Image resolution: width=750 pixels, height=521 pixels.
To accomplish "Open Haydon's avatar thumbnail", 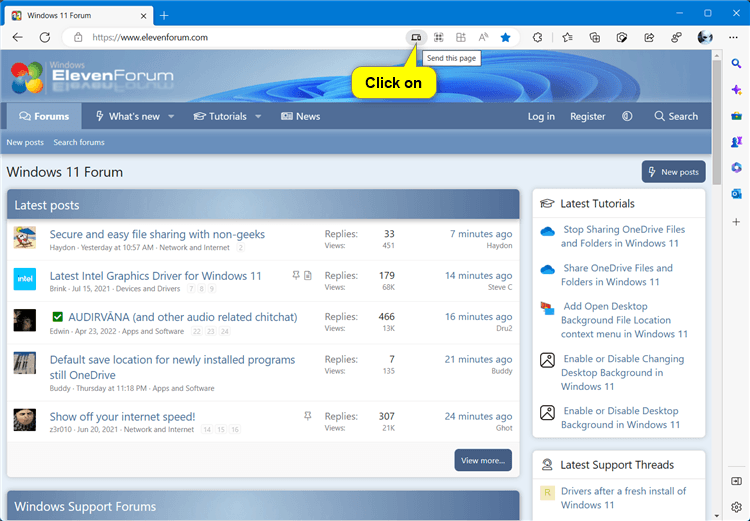I will point(25,238).
